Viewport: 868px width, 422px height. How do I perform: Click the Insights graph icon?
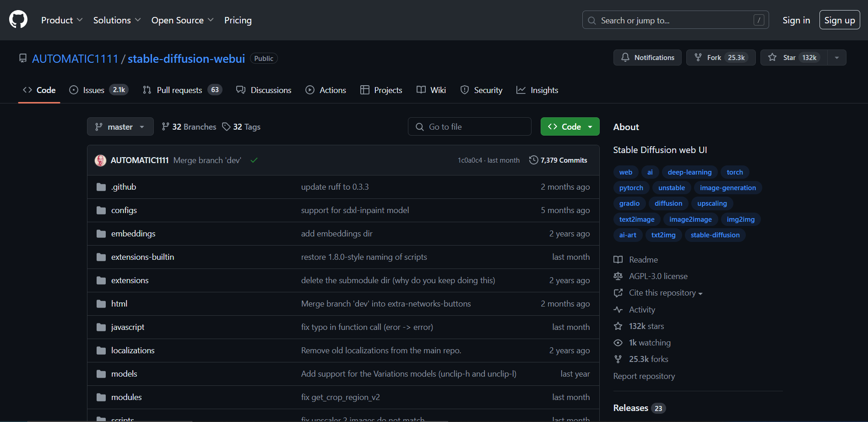pyautogui.click(x=521, y=90)
